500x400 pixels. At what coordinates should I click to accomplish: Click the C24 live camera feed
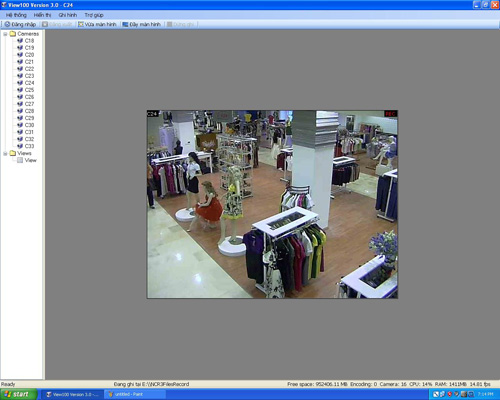(272, 204)
